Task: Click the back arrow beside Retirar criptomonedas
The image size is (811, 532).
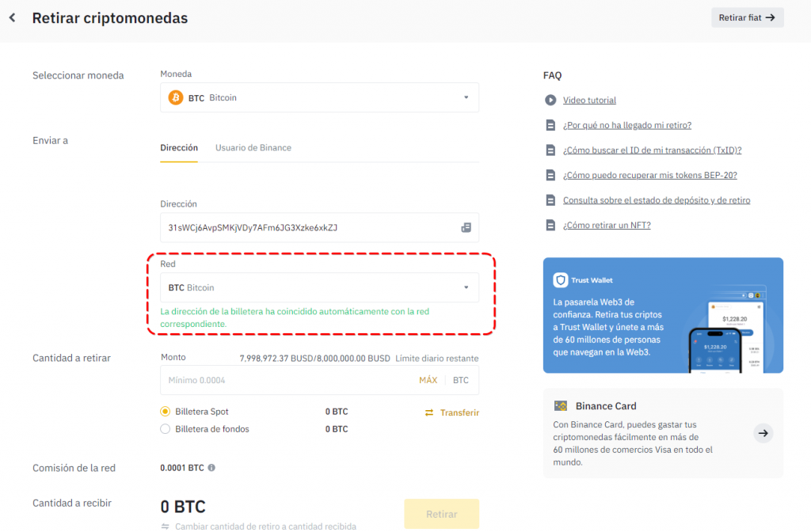Action: click(x=13, y=17)
